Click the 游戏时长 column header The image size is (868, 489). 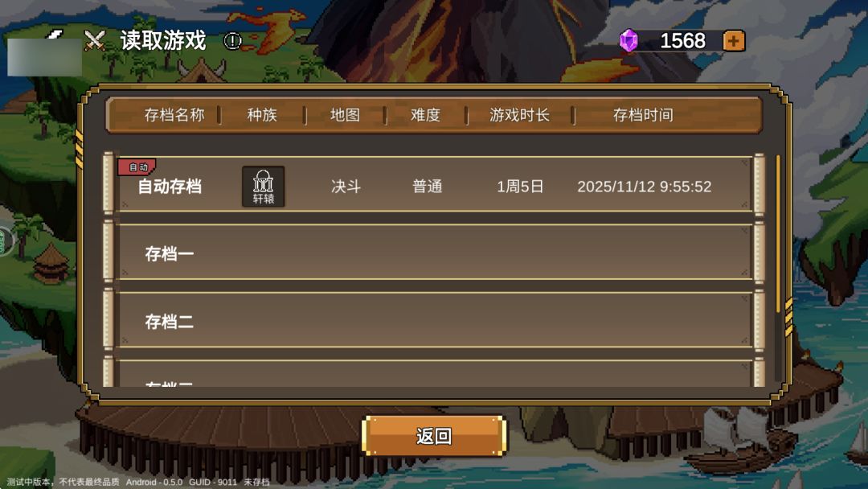pos(519,115)
